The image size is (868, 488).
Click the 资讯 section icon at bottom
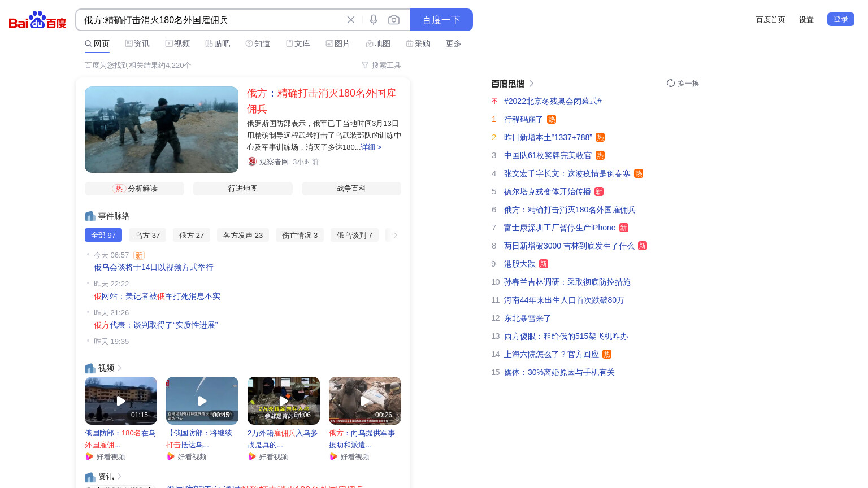(x=90, y=477)
